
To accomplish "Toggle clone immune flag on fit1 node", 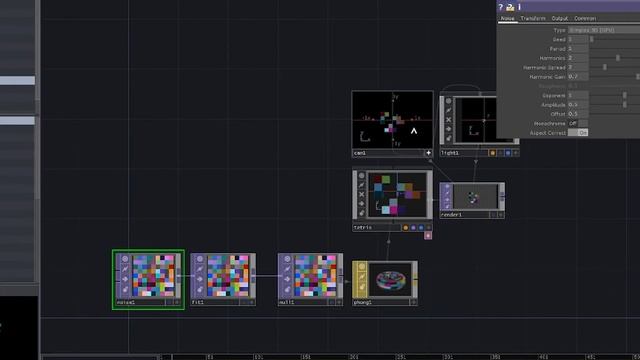I will point(200,269).
